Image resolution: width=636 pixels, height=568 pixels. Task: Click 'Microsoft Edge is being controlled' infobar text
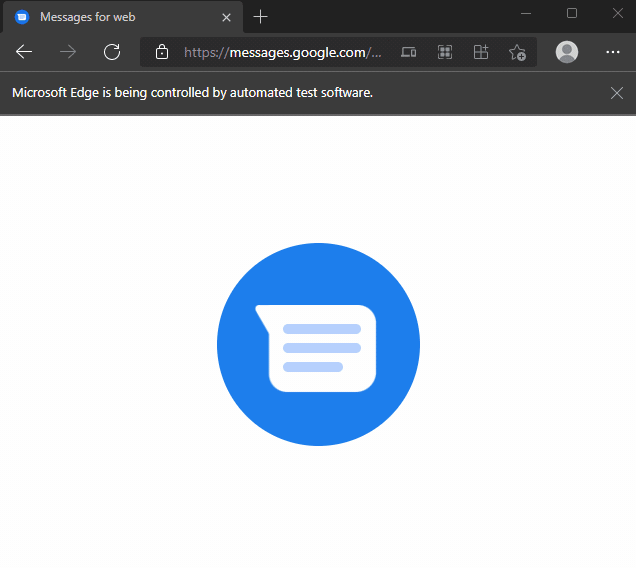[192, 93]
